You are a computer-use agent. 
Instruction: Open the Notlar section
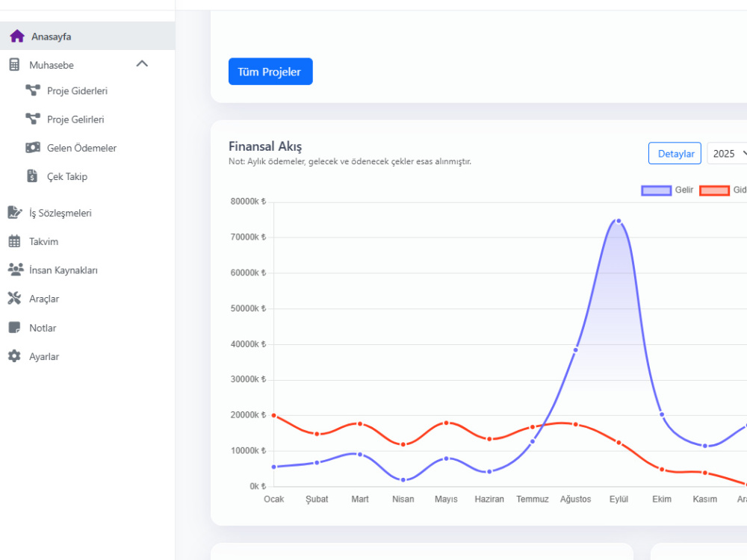pyautogui.click(x=43, y=328)
